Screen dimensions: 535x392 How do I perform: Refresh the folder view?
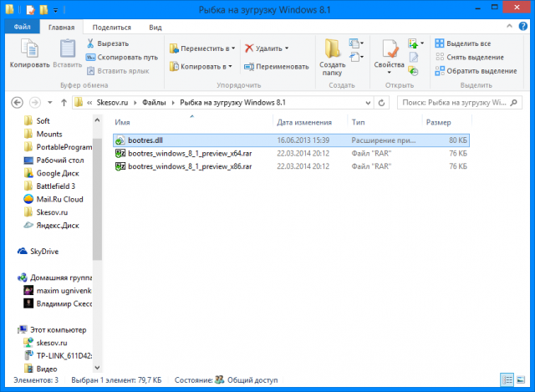[381, 103]
